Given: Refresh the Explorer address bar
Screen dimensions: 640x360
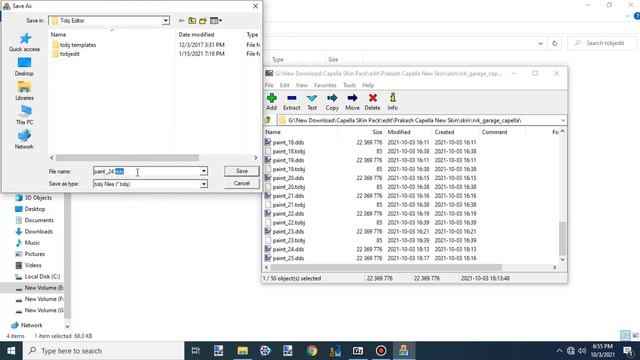Looking at the screenshot, I should (x=554, y=43).
